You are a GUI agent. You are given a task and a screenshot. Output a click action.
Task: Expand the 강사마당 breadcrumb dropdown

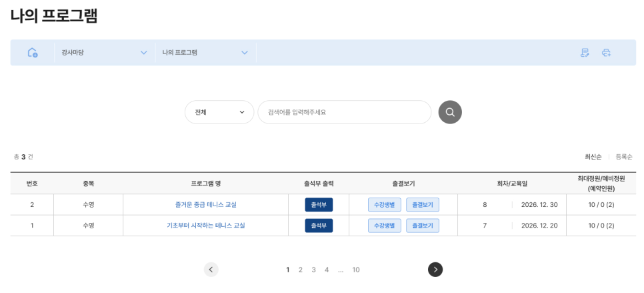(104, 53)
